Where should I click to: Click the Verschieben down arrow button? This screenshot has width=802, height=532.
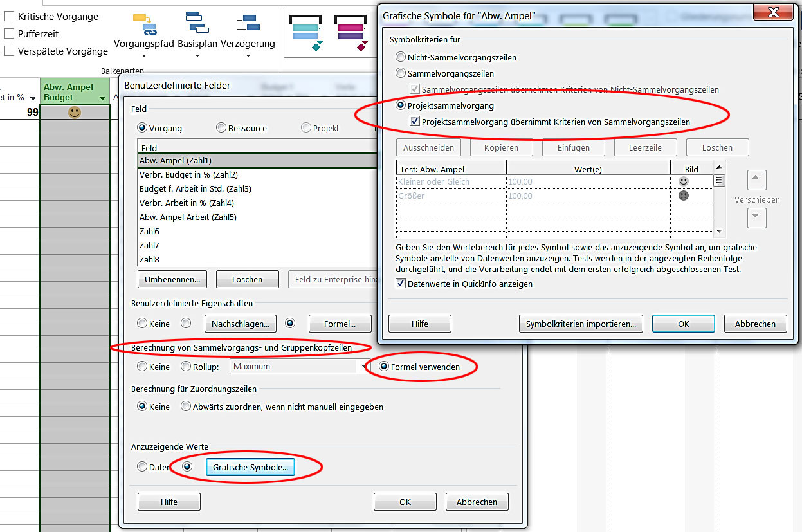(757, 218)
